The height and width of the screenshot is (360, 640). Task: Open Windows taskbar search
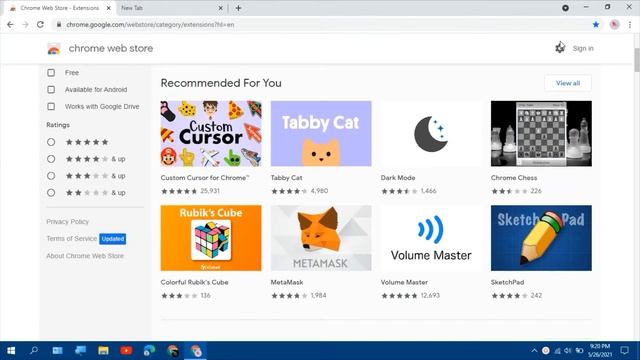point(34,351)
